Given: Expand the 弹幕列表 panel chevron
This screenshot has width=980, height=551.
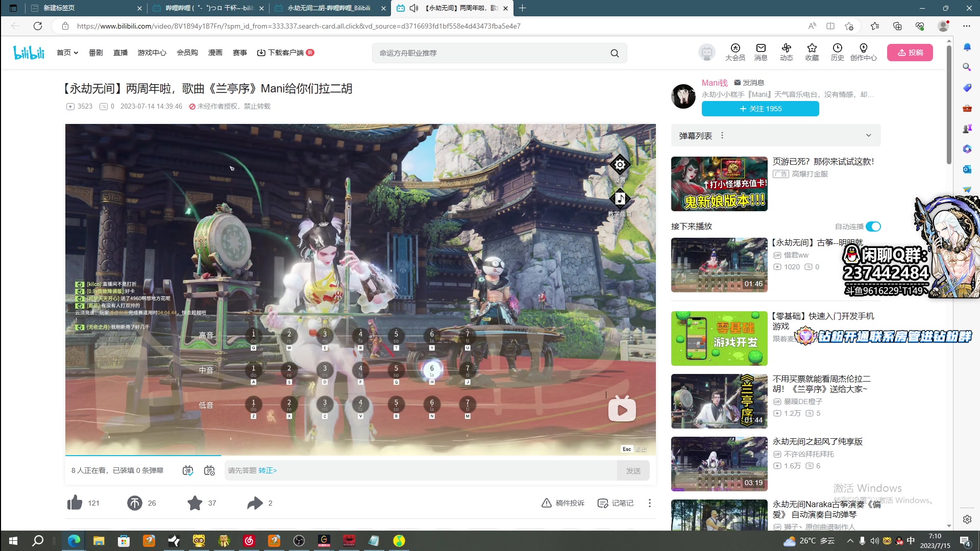Looking at the screenshot, I should (868, 136).
